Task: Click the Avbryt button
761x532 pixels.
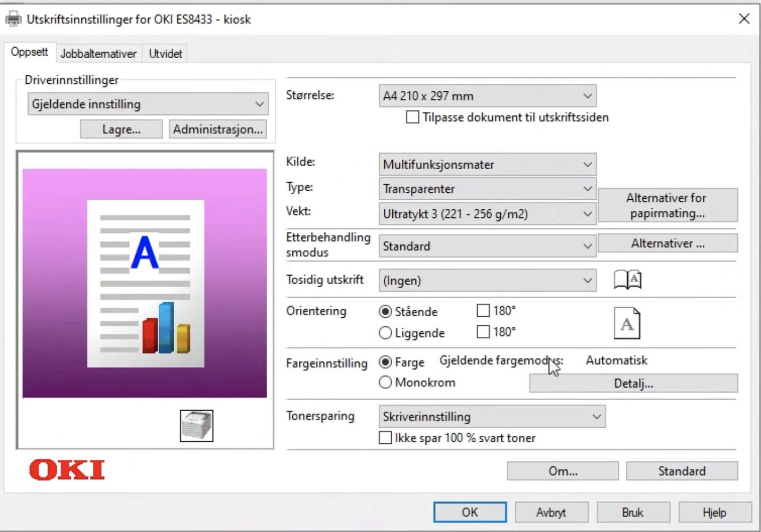Action: (x=552, y=512)
